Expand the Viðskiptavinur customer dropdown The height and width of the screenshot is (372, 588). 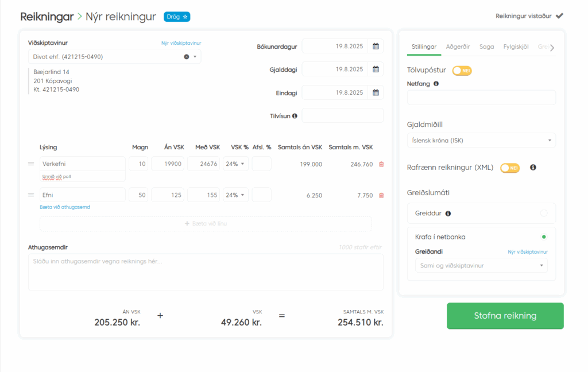tap(195, 57)
